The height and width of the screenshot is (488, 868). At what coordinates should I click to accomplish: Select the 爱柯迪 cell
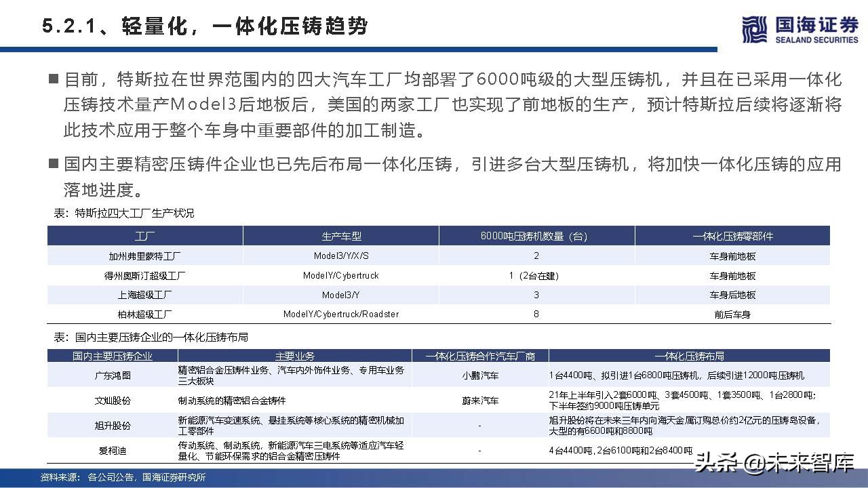tap(113, 451)
